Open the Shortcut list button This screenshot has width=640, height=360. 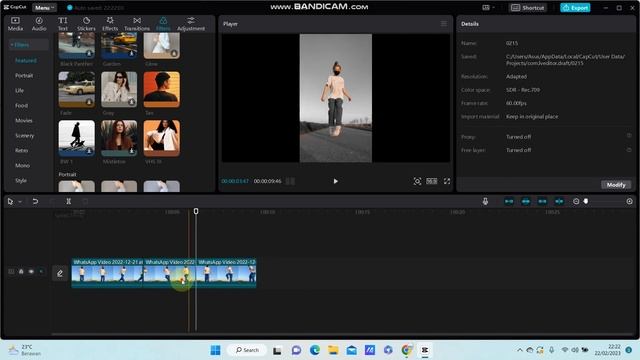[528, 7]
